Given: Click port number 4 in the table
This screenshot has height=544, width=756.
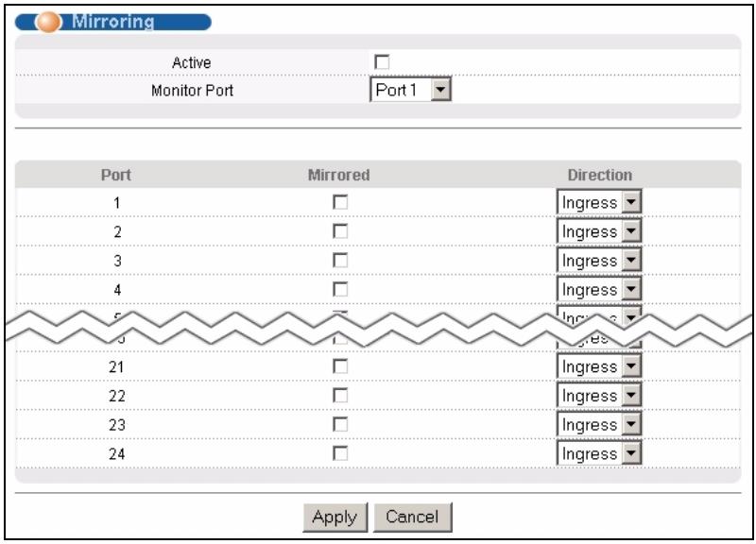Looking at the screenshot, I should click(117, 290).
